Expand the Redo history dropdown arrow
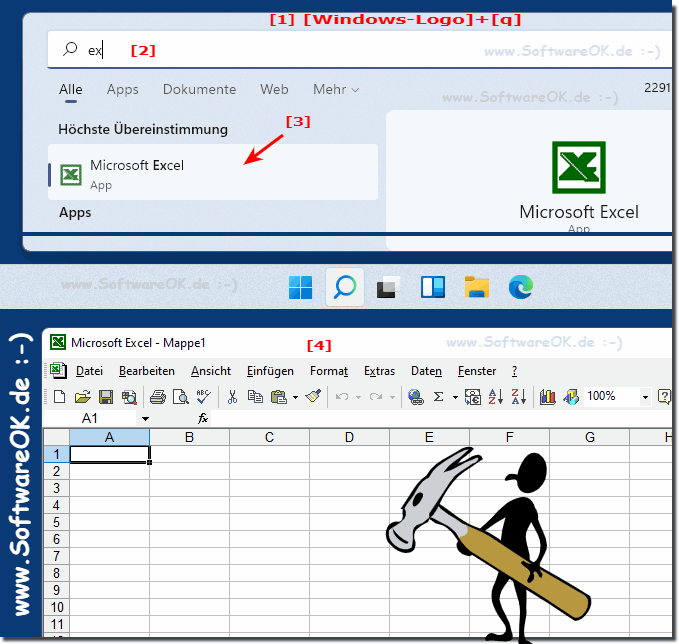Screen dimensions: 679x644 pos(392,397)
